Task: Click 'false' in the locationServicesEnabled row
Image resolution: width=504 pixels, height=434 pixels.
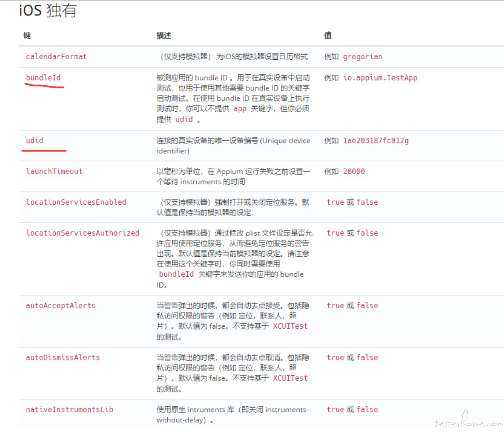Action: click(367, 202)
